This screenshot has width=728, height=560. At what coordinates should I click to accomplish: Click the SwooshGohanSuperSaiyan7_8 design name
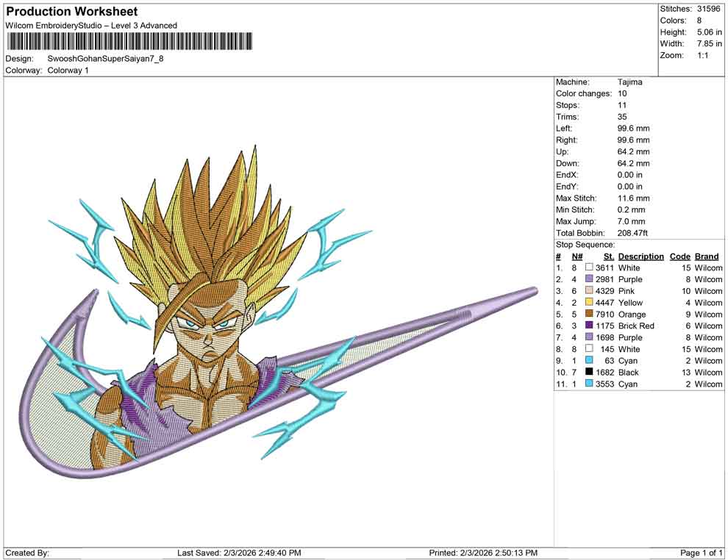107,59
